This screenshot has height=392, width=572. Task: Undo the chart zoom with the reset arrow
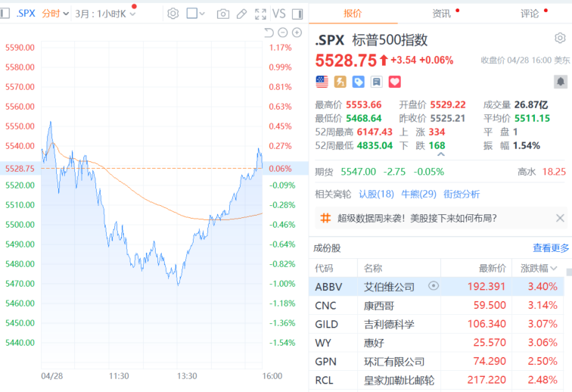coord(268,33)
